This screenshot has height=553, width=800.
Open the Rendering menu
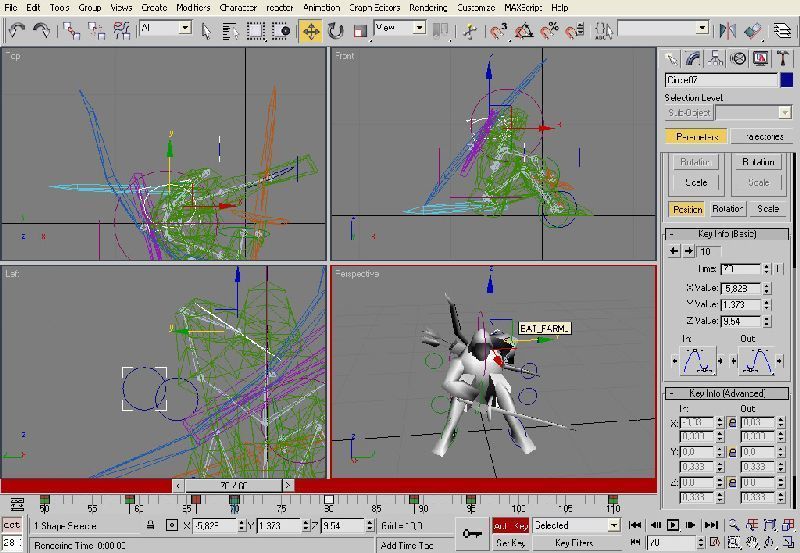pyautogui.click(x=428, y=8)
